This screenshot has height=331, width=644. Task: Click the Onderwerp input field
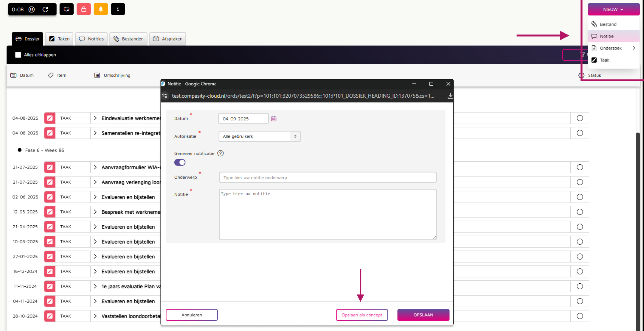coord(328,177)
